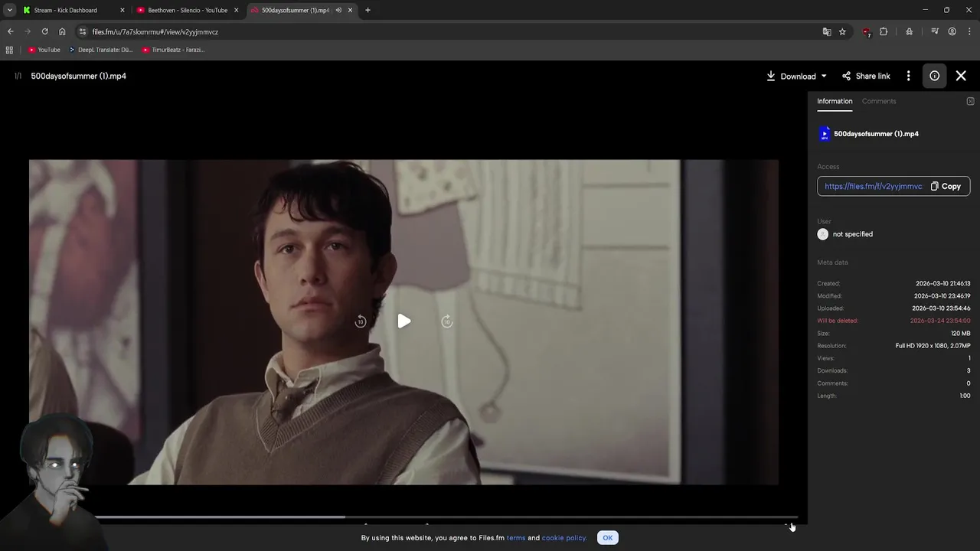Go back in browser history

[10, 31]
